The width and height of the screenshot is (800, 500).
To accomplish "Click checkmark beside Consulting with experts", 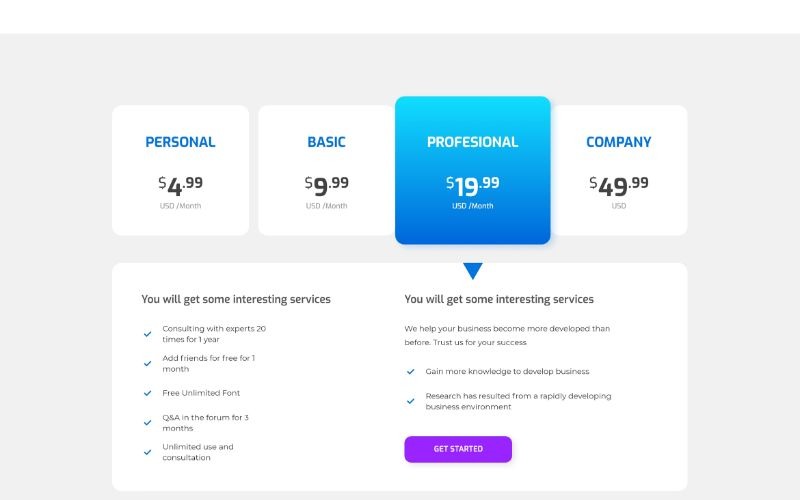I will pos(148,334).
